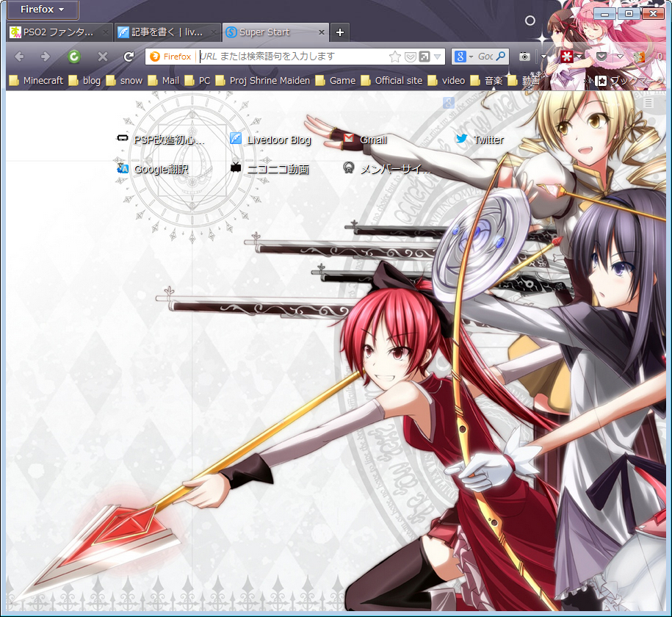Click the circle indicator on the tab bar

tap(530, 21)
